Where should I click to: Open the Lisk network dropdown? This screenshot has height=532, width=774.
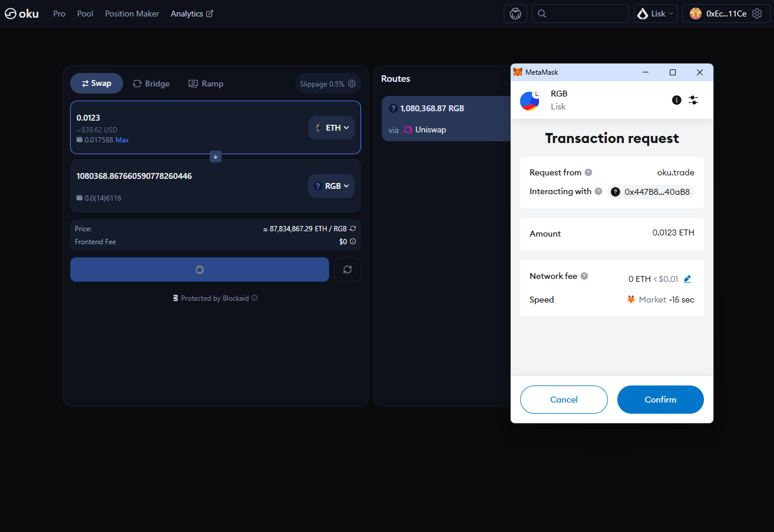(656, 14)
